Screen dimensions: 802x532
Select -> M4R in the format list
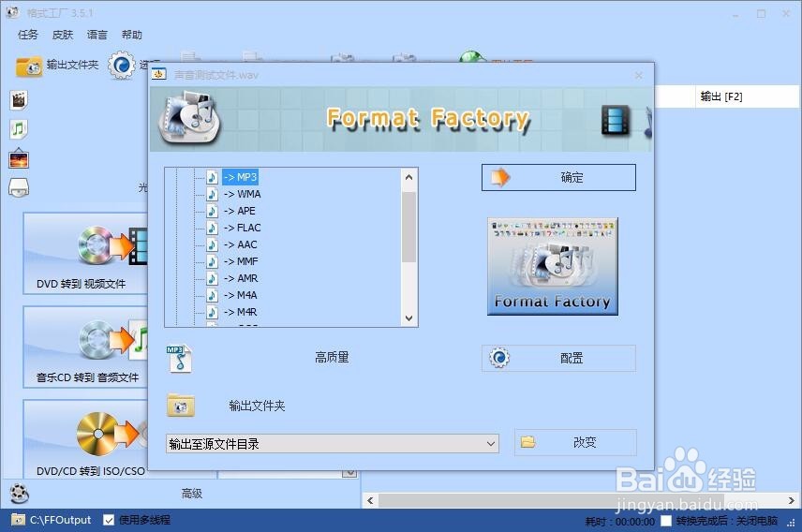(241, 312)
